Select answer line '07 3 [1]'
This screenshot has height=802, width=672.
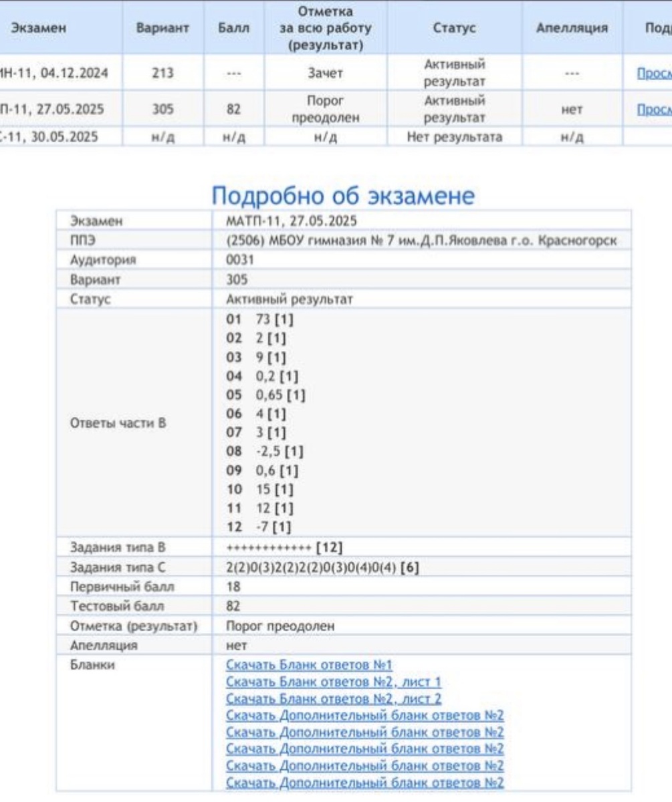[257, 433]
